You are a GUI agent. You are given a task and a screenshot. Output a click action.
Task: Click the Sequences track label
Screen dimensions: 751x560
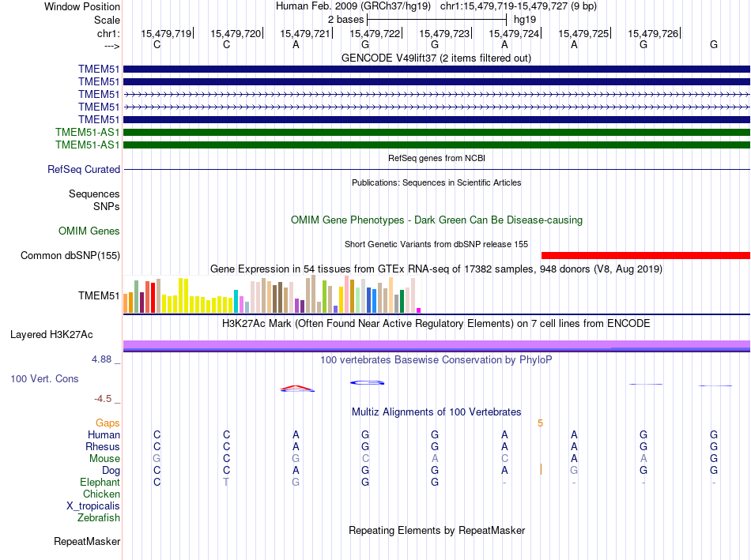[x=94, y=194]
